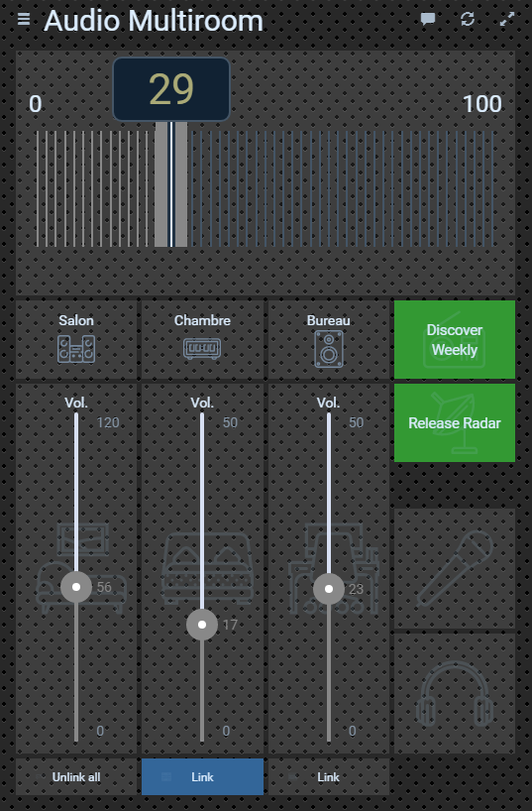Screen dimensions: 532x811
Task: Click the 100 end of master slider
Action: click(x=481, y=104)
